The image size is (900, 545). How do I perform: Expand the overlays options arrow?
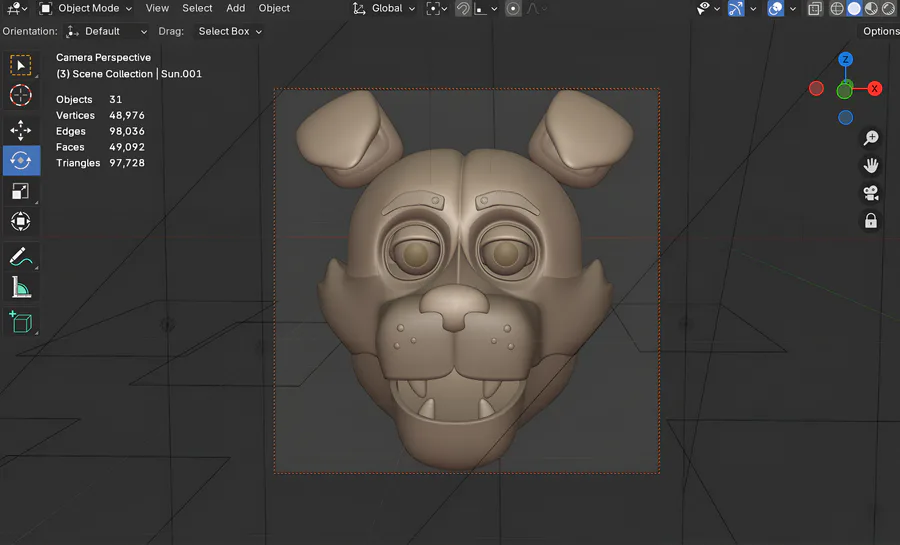tap(793, 8)
